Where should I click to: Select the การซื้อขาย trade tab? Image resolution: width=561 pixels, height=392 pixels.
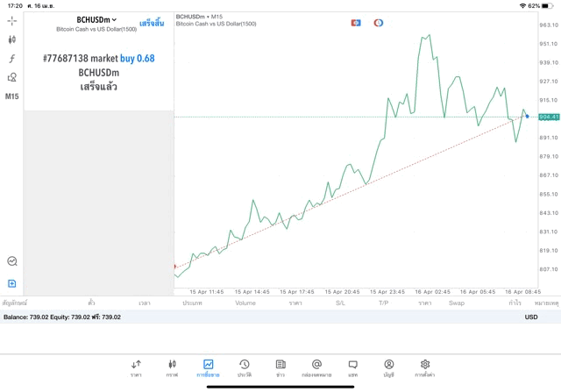pos(208,368)
